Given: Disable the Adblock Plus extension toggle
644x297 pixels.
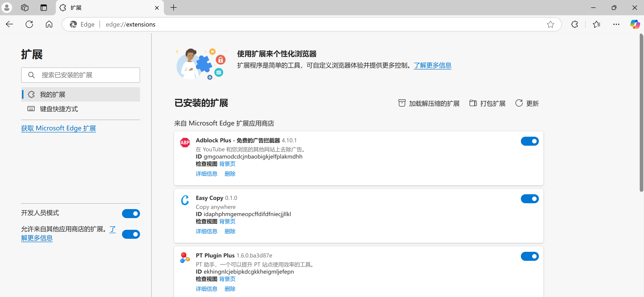Looking at the screenshot, I should [x=529, y=141].
